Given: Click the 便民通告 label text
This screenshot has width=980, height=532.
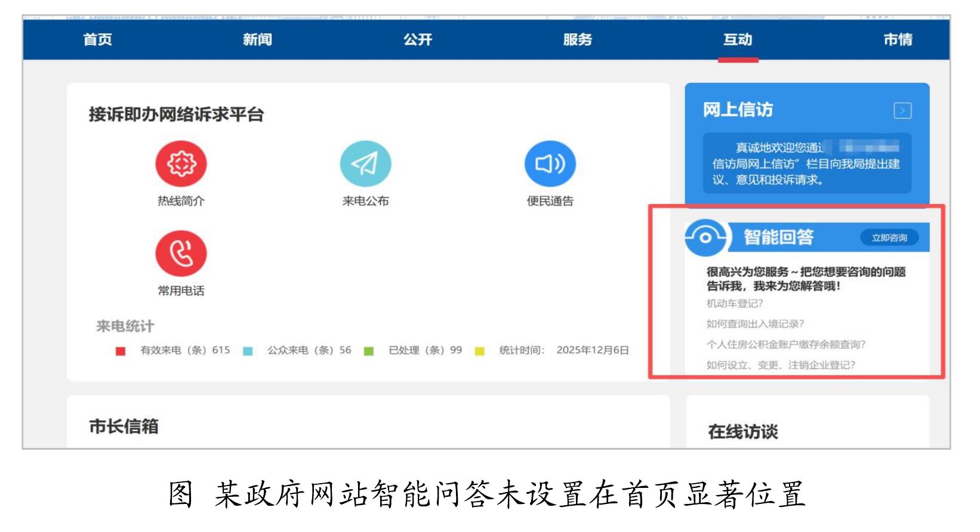Looking at the screenshot, I should pos(550,201).
